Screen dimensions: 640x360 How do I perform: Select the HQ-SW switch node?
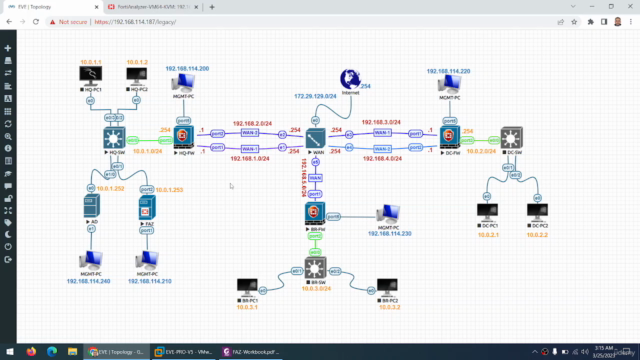[x=114, y=138]
